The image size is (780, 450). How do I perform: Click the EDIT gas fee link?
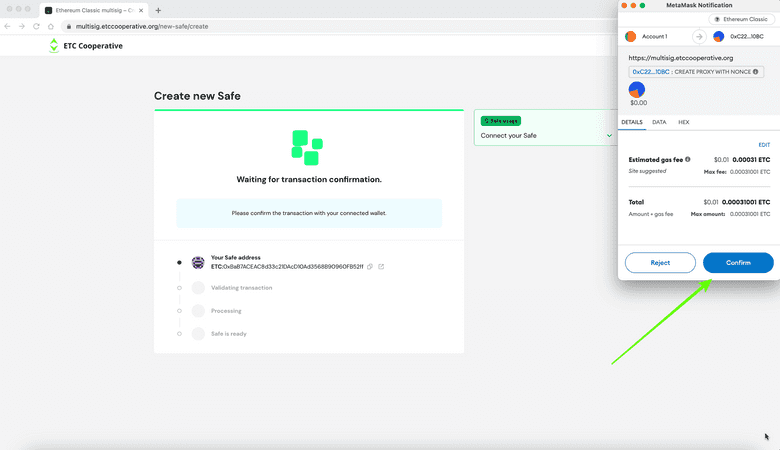764,145
